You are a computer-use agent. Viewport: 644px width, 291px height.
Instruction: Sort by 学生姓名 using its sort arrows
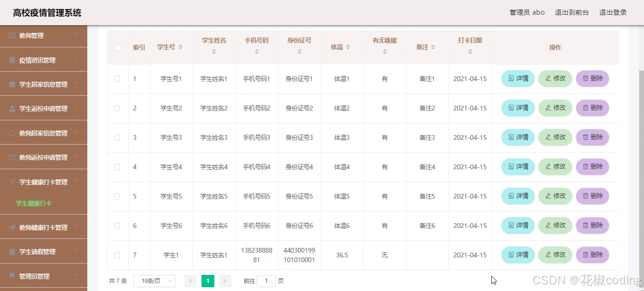pos(214,52)
